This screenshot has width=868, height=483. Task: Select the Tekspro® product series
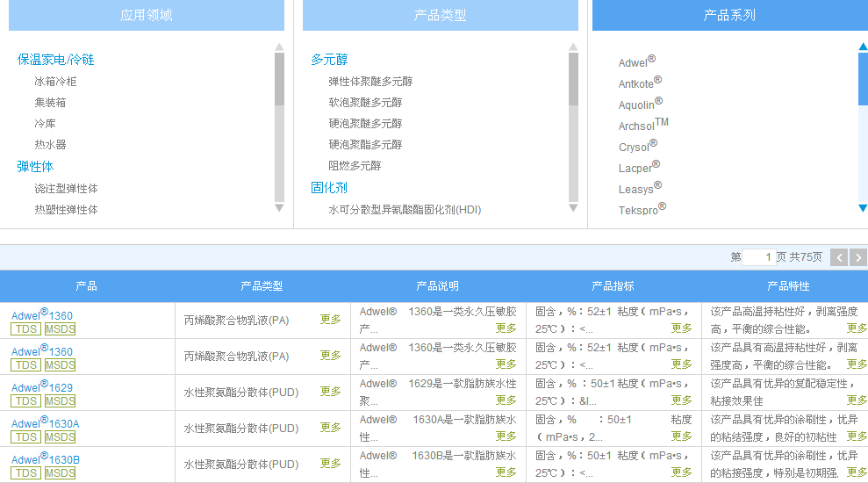click(x=642, y=209)
